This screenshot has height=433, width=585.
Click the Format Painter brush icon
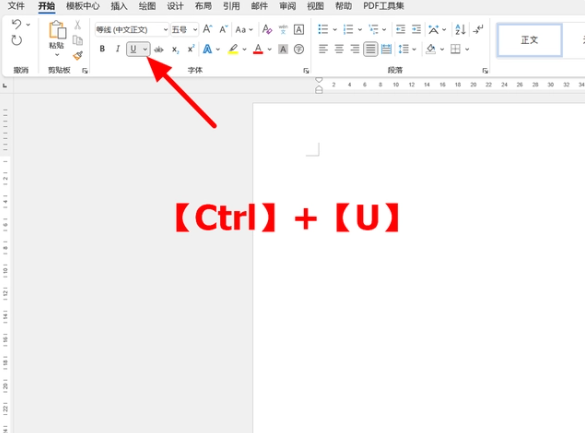point(78,56)
